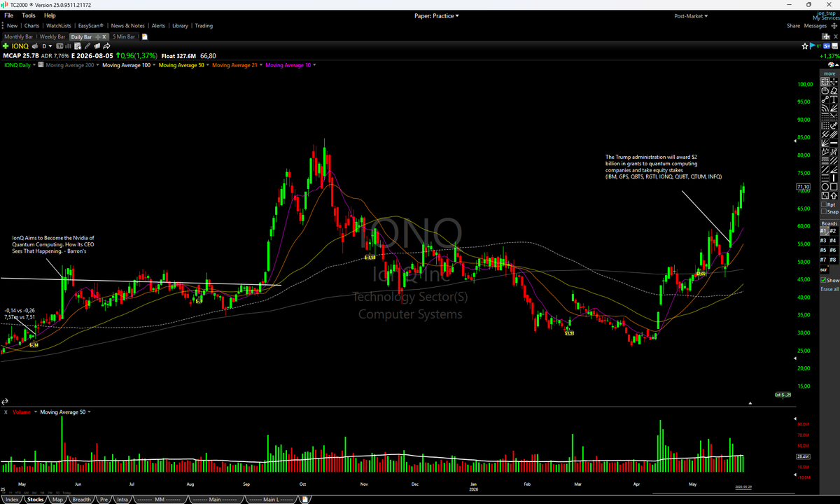Close the Volume pane with X

coord(6,412)
